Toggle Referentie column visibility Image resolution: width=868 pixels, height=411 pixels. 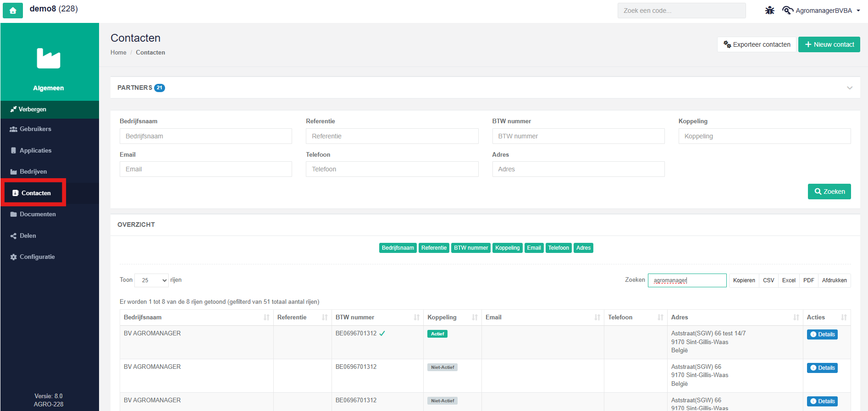click(x=434, y=248)
